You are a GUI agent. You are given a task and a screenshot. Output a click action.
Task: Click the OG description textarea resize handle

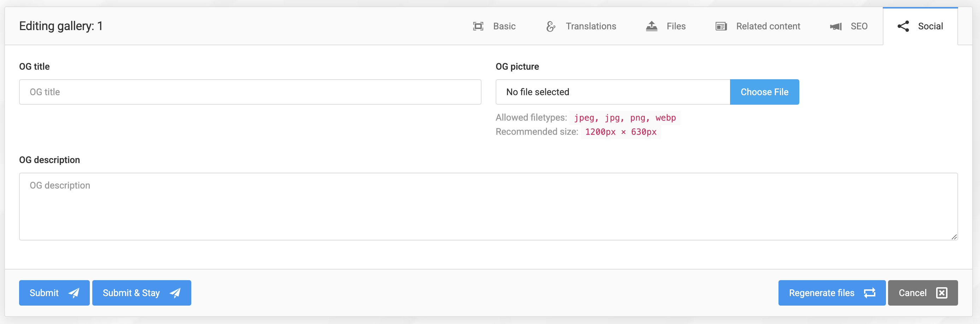(954, 237)
